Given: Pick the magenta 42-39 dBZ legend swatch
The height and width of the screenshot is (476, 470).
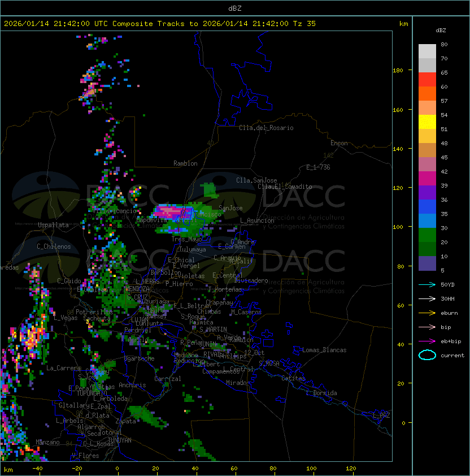Looking at the screenshot, I should (427, 179).
